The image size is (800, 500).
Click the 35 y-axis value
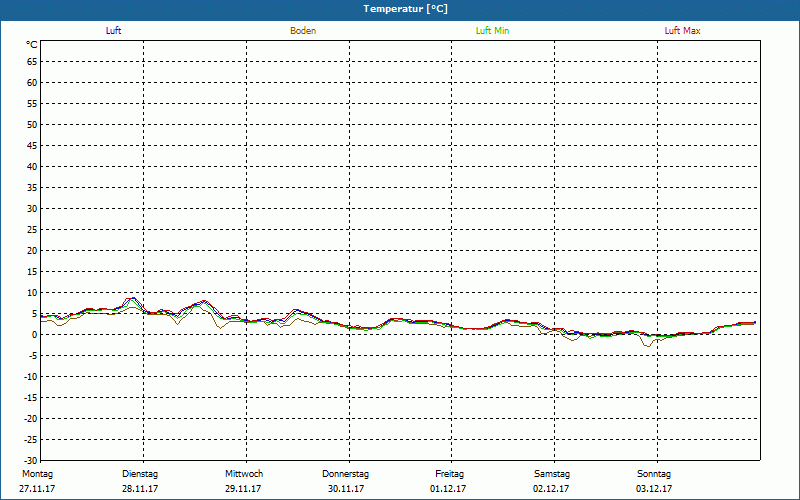pyautogui.click(x=32, y=188)
